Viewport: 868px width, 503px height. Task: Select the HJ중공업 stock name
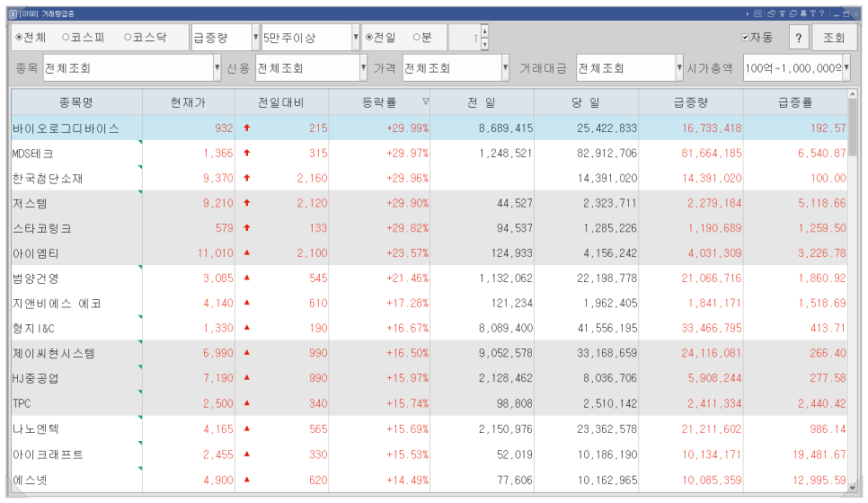coord(35,378)
